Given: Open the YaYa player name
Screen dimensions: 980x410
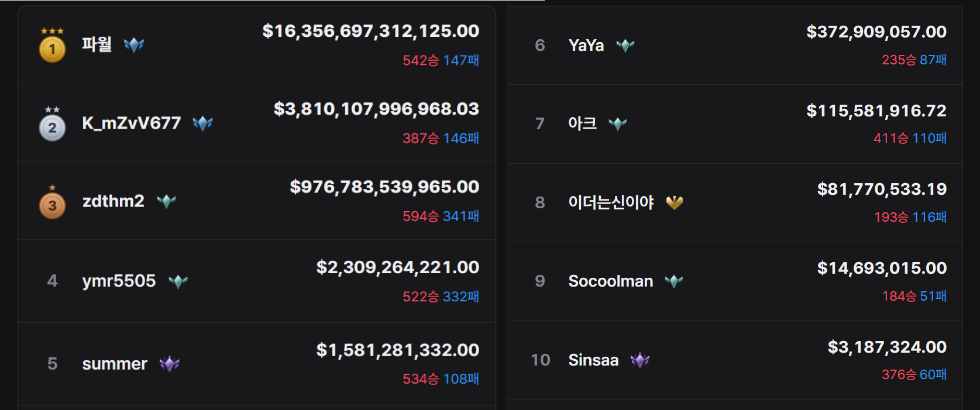Looking at the screenshot, I should tap(586, 45).
